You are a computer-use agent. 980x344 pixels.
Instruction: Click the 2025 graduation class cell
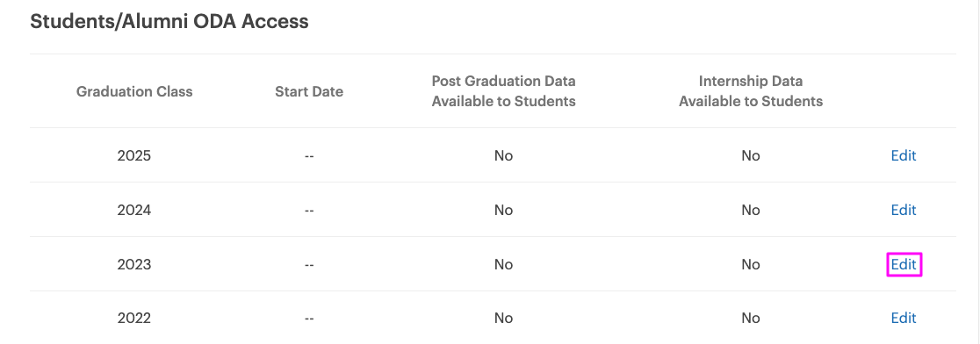tap(134, 155)
